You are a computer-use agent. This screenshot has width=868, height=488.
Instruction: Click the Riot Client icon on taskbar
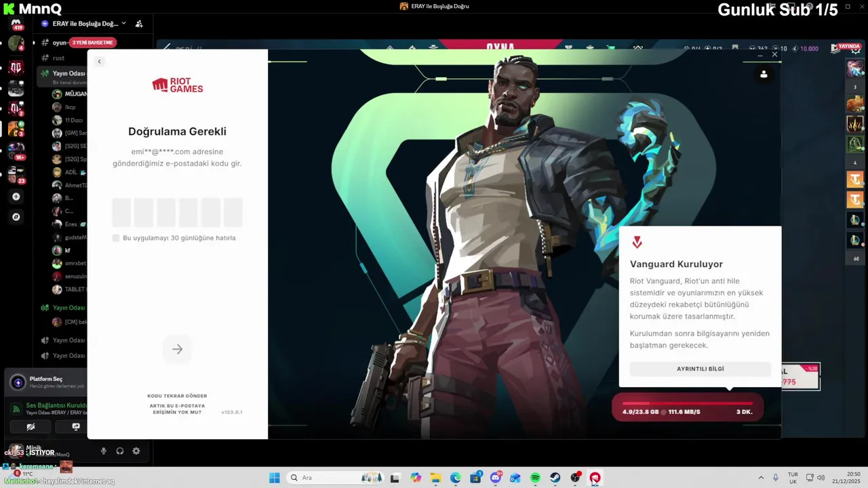click(595, 478)
